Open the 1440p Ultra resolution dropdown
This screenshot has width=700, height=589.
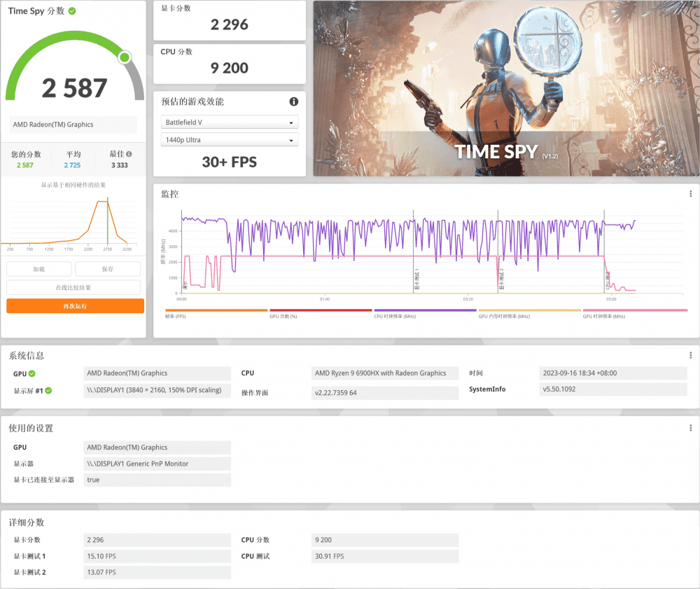(x=229, y=140)
